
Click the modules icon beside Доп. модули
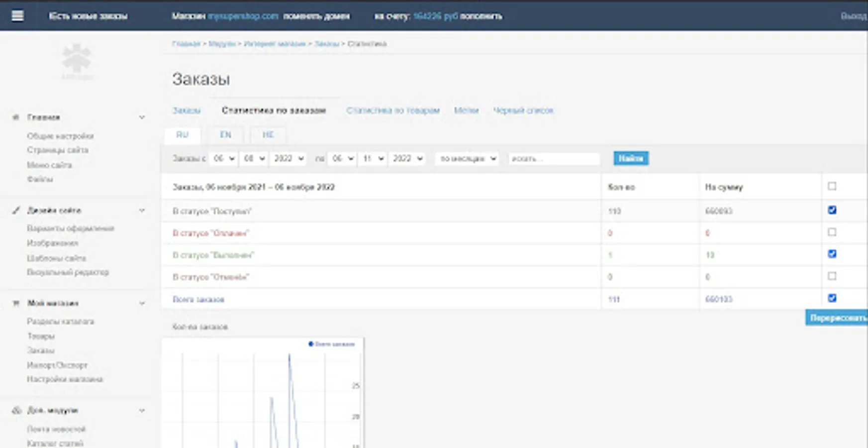16,411
